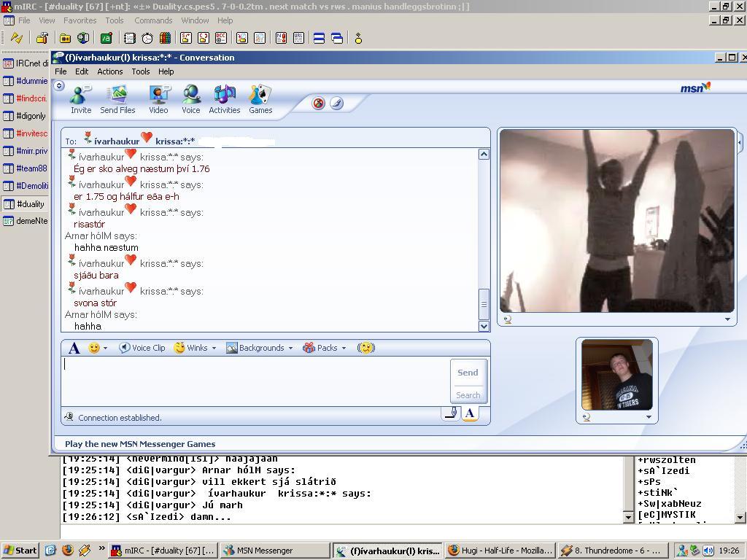This screenshot has width=747, height=560.
Task: Click mIRC connect lightning icon
Action: tap(17, 38)
